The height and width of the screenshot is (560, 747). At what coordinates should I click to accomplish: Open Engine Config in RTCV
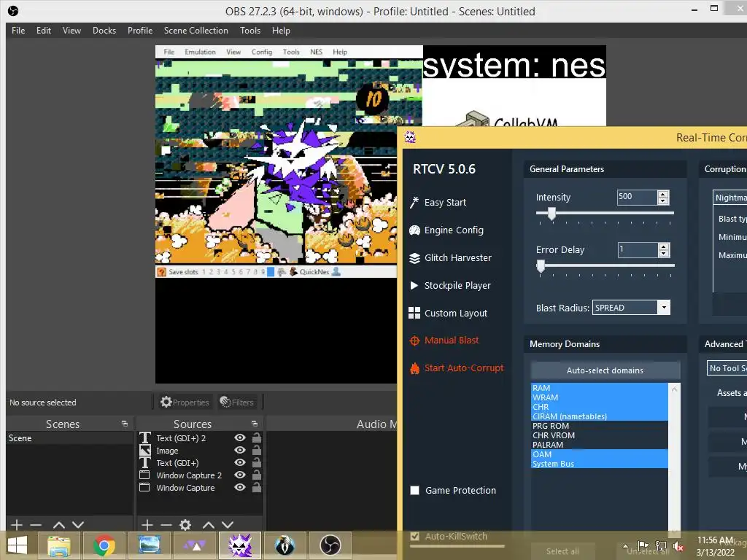(x=446, y=230)
